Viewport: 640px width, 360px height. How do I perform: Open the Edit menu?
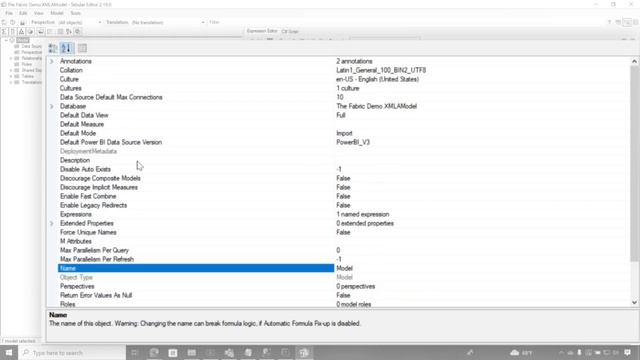23,13
